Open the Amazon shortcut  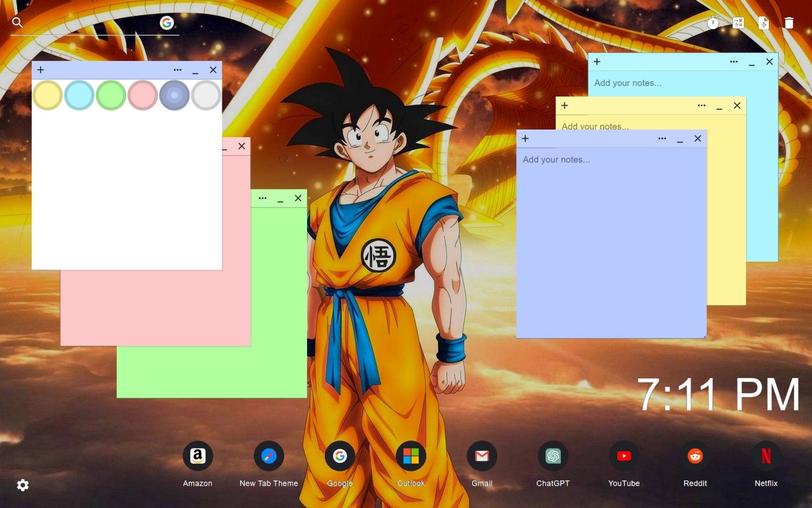pyautogui.click(x=198, y=456)
